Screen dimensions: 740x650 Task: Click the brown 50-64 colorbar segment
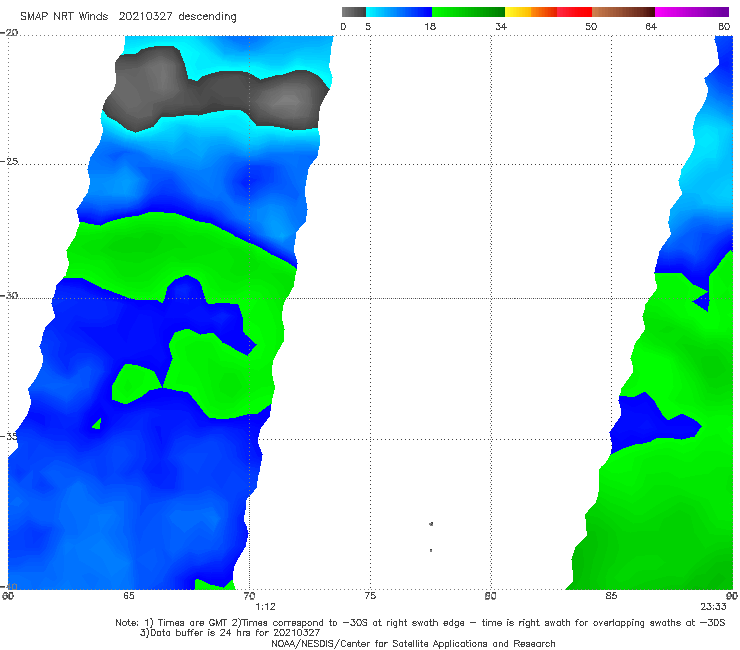pyautogui.click(x=623, y=12)
